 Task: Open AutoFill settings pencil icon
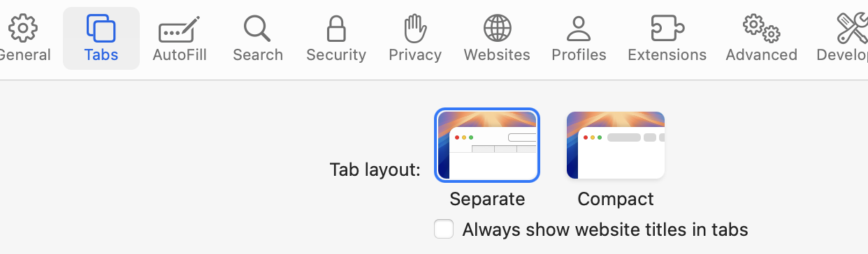pos(179,29)
